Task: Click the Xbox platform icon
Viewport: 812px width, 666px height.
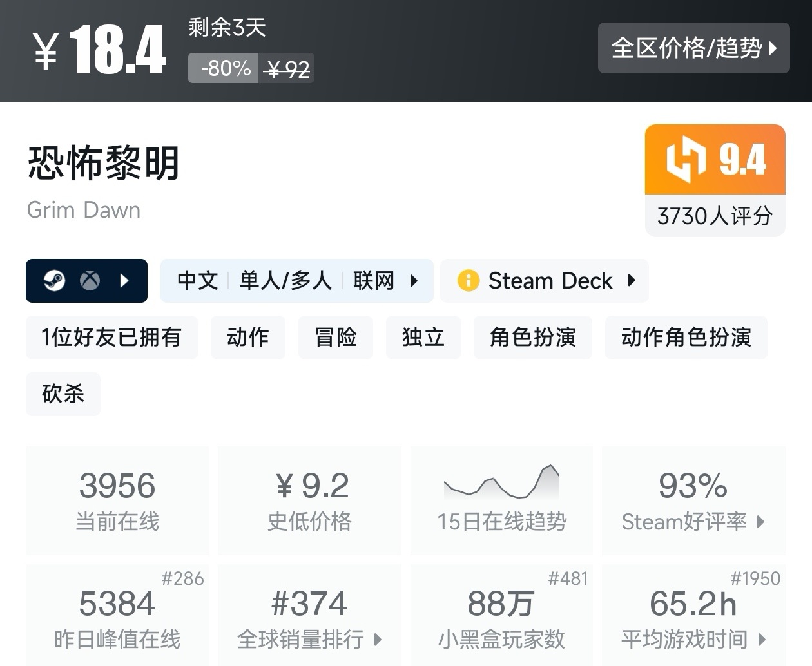Action: tap(90, 281)
